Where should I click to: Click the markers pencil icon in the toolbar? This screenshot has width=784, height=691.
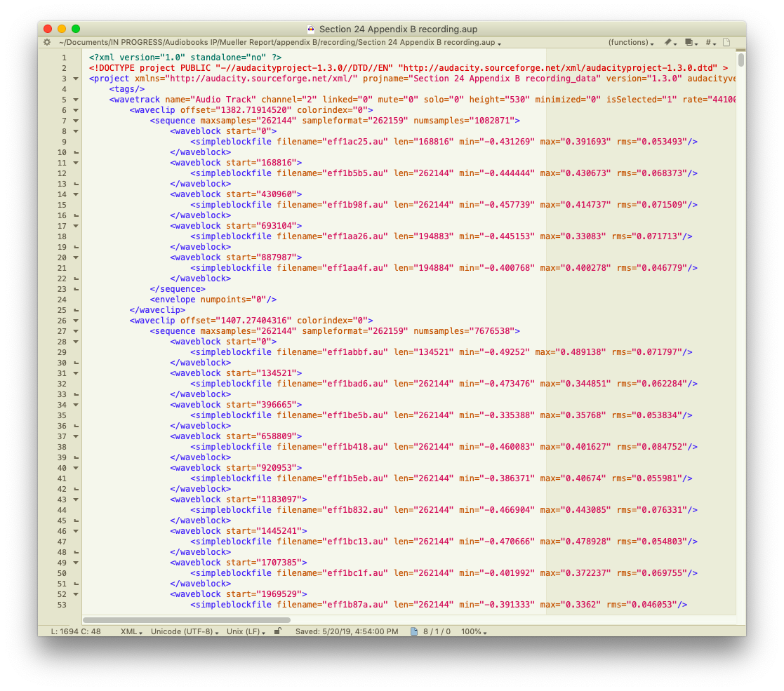click(667, 42)
